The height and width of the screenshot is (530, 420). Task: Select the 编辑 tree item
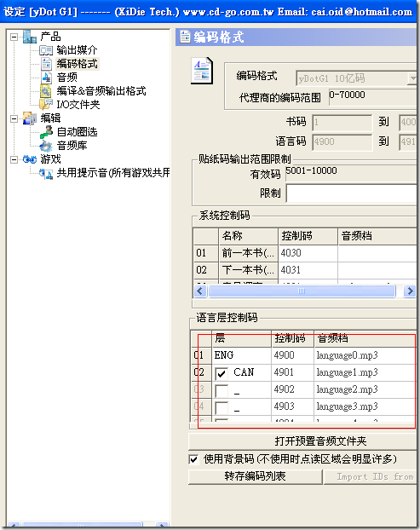point(50,118)
